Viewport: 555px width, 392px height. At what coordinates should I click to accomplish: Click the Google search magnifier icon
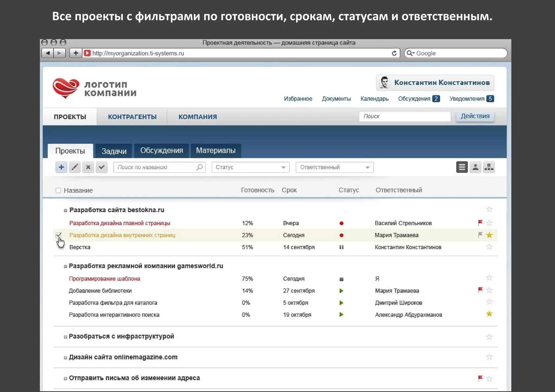tap(409, 53)
